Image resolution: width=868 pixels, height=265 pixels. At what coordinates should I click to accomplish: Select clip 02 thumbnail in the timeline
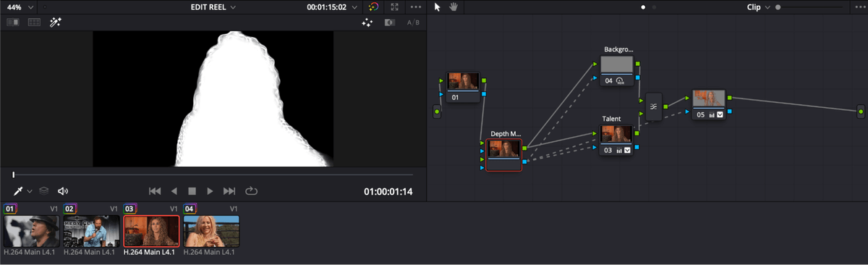[91, 232]
